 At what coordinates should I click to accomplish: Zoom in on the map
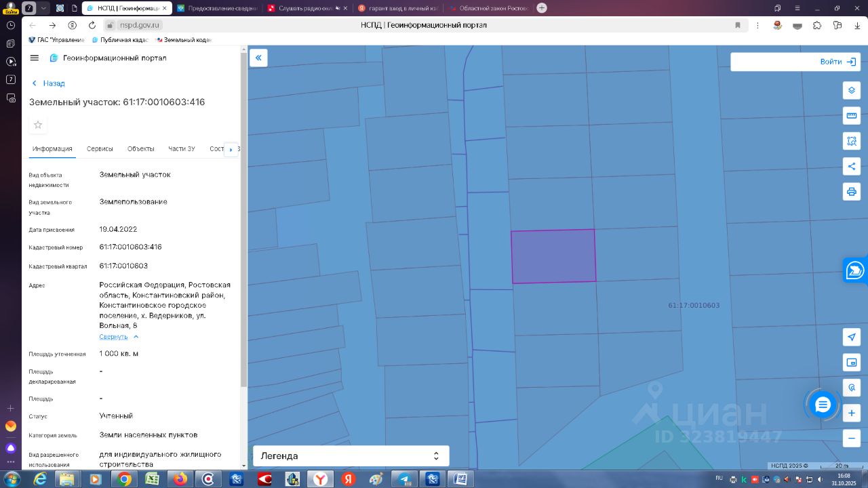click(x=852, y=413)
